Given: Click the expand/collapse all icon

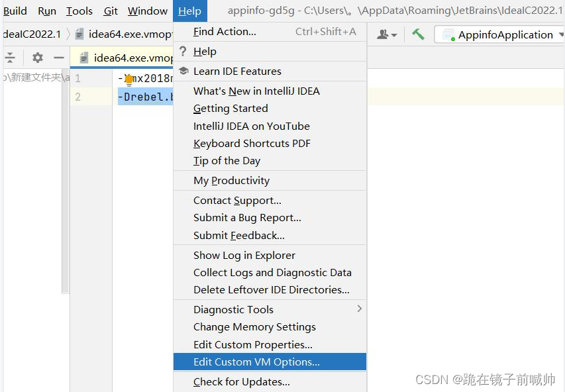Looking at the screenshot, I should [10, 58].
